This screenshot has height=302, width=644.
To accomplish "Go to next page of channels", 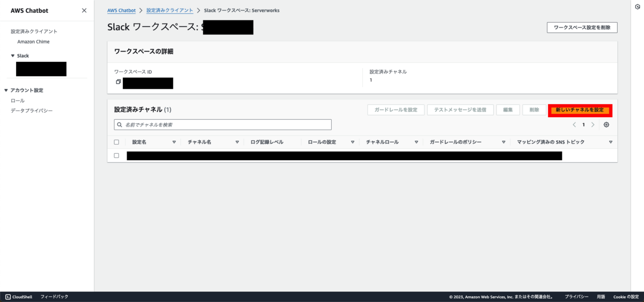I will (x=592, y=125).
